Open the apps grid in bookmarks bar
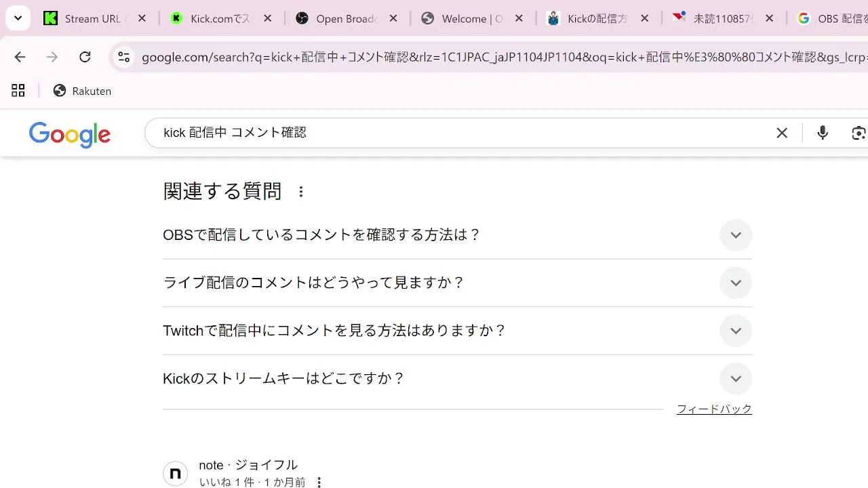The height and width of the screenshot is (488, 868). 18,91
